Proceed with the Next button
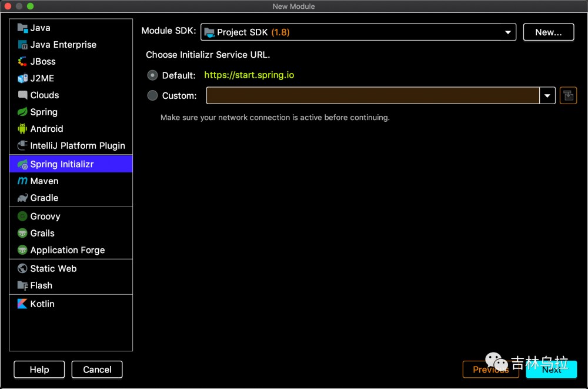 (552, 370)
